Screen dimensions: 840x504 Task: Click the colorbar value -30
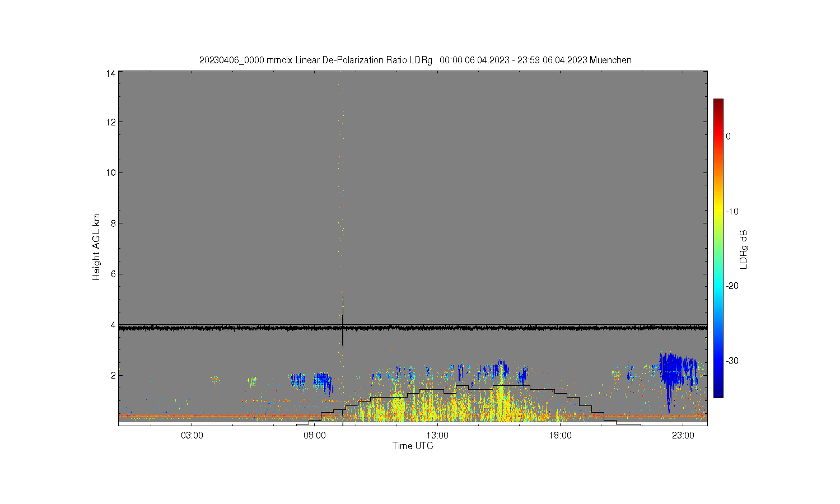[x=732, y=361]
